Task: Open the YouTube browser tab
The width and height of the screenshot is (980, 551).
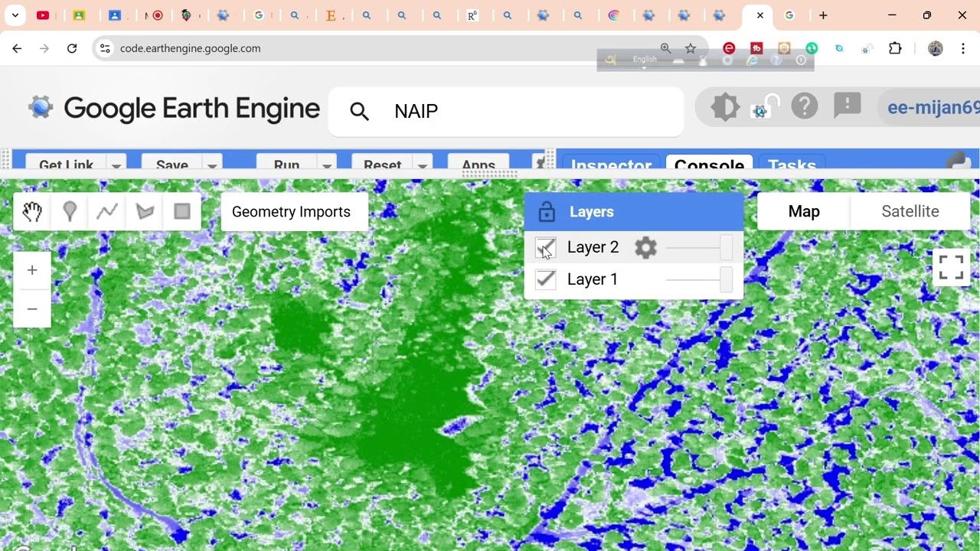Action: click(x=43, y=15)
